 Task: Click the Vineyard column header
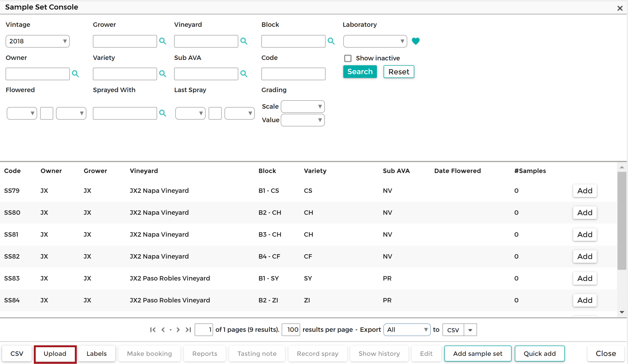click(144, 171)
